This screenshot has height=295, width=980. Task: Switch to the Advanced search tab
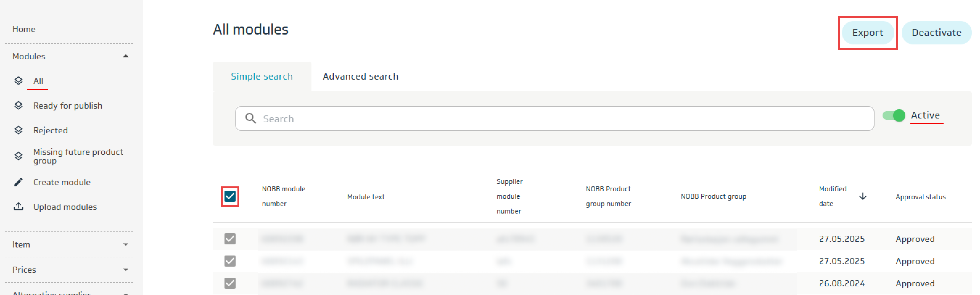click(360, 77)
